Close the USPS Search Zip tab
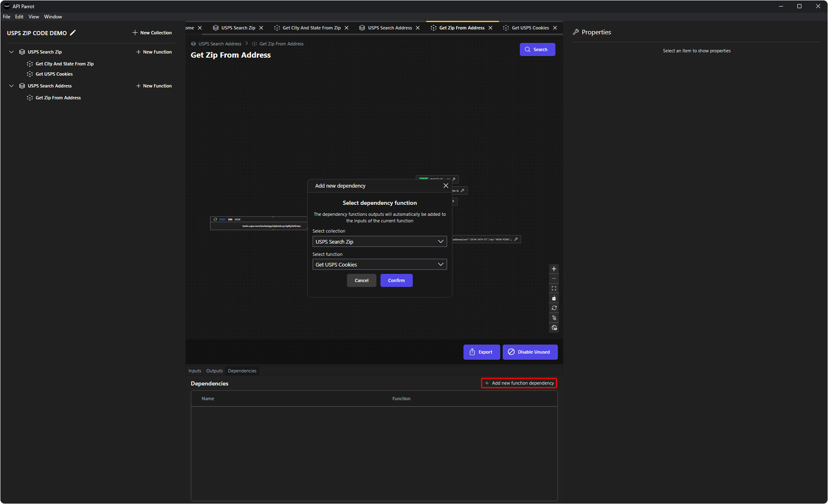 (261, 28)
